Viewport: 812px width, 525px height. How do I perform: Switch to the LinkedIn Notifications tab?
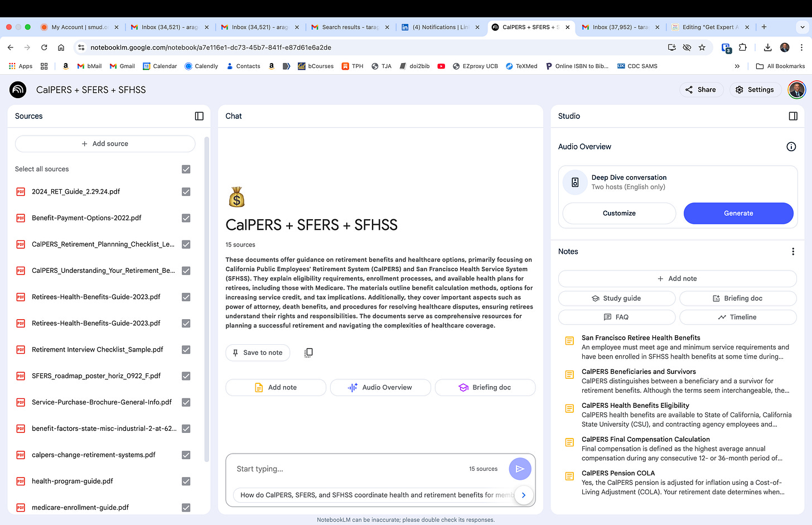tap(441, 27)
